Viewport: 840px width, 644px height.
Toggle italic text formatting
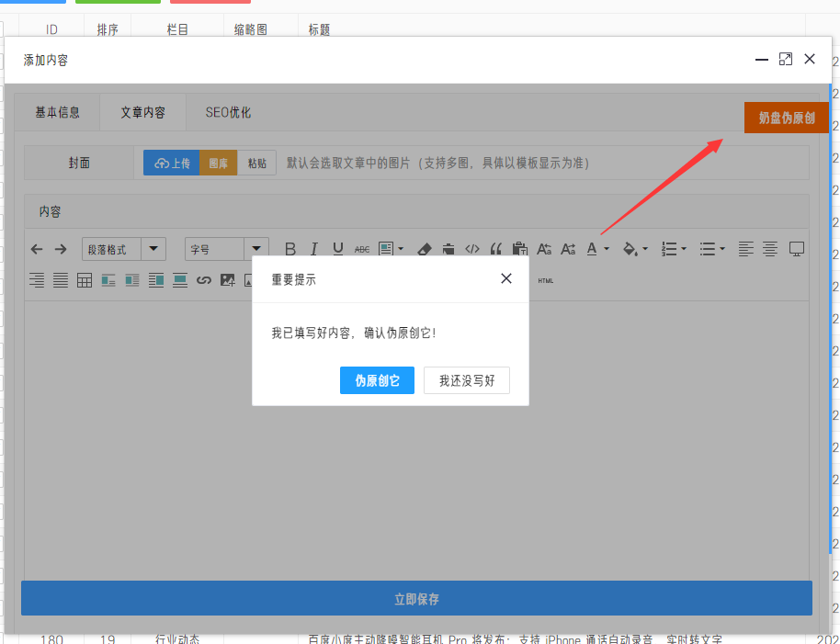[x=314, y=249]
